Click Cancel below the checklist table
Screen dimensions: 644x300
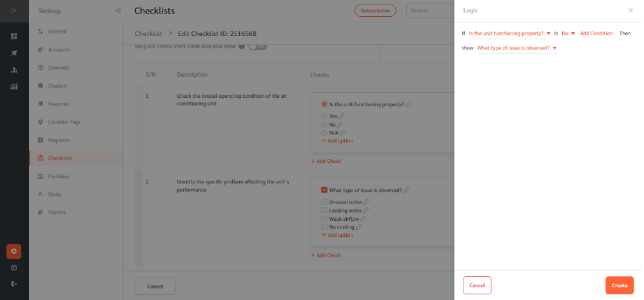click(x=155, y=286)
